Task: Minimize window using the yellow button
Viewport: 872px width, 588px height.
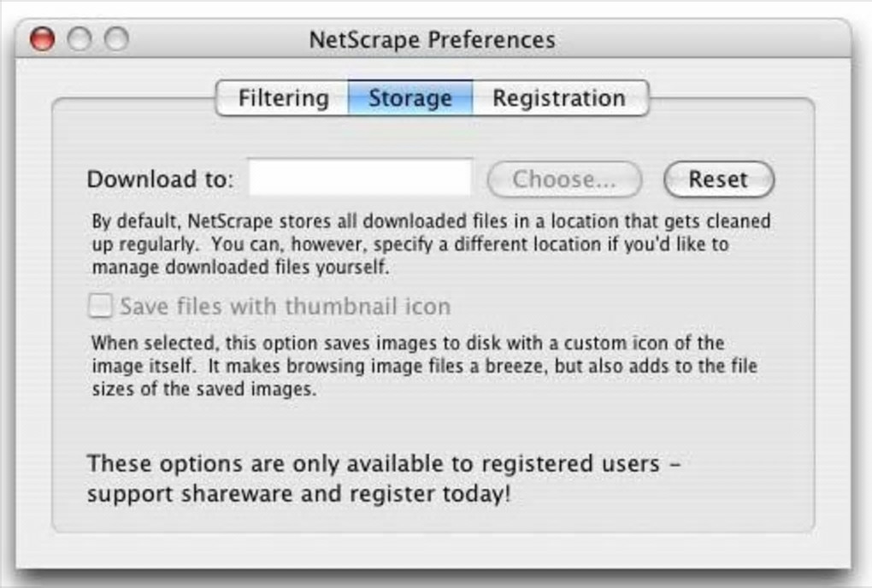Action: click(x=79, y=39)
